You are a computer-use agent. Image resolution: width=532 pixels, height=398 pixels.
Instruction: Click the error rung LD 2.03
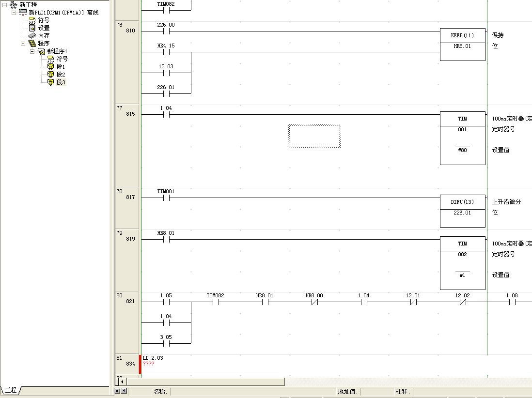153,358
